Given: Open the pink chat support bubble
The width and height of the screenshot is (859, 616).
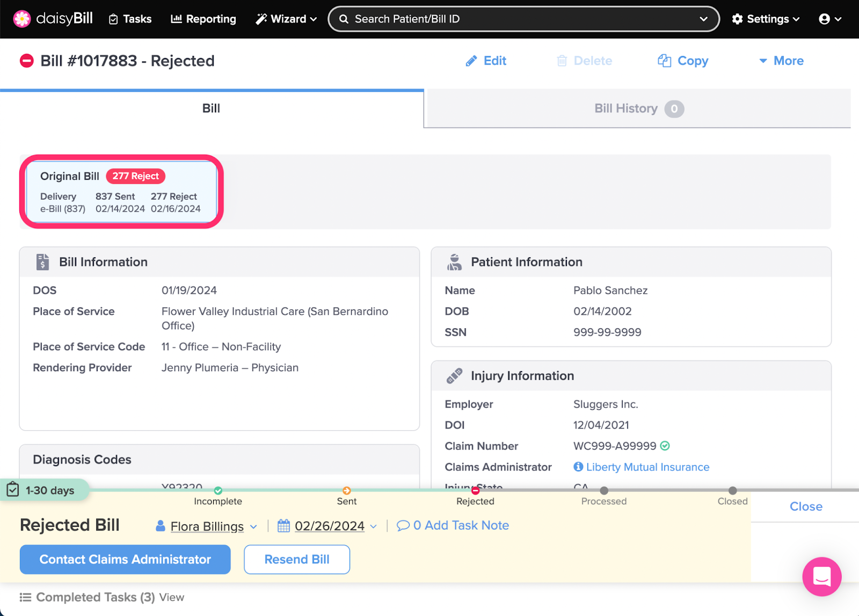Looking at the screenshot, I should point(821,576).
